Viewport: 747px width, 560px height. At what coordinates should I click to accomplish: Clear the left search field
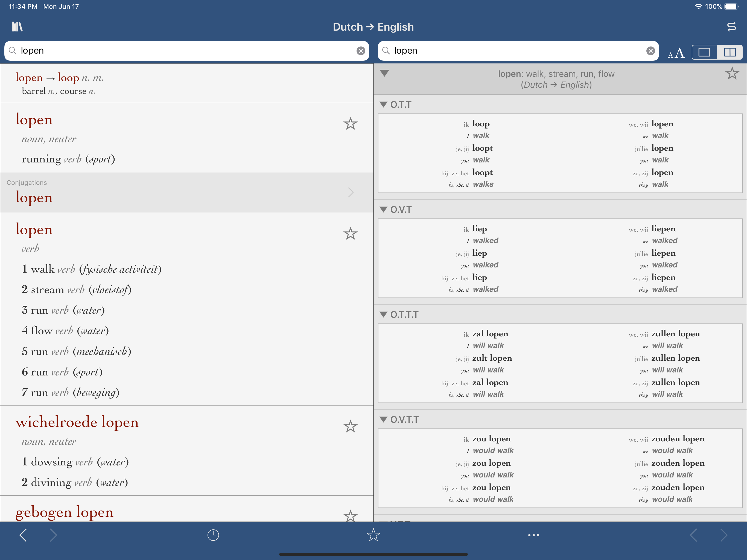(x=361, y=51)
